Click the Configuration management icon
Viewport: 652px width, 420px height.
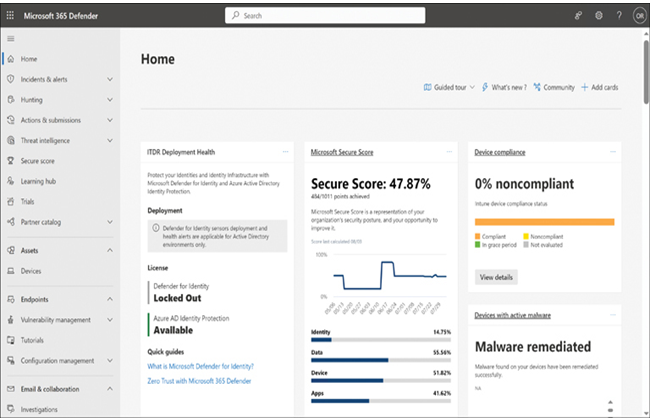[x=11, y=360]
